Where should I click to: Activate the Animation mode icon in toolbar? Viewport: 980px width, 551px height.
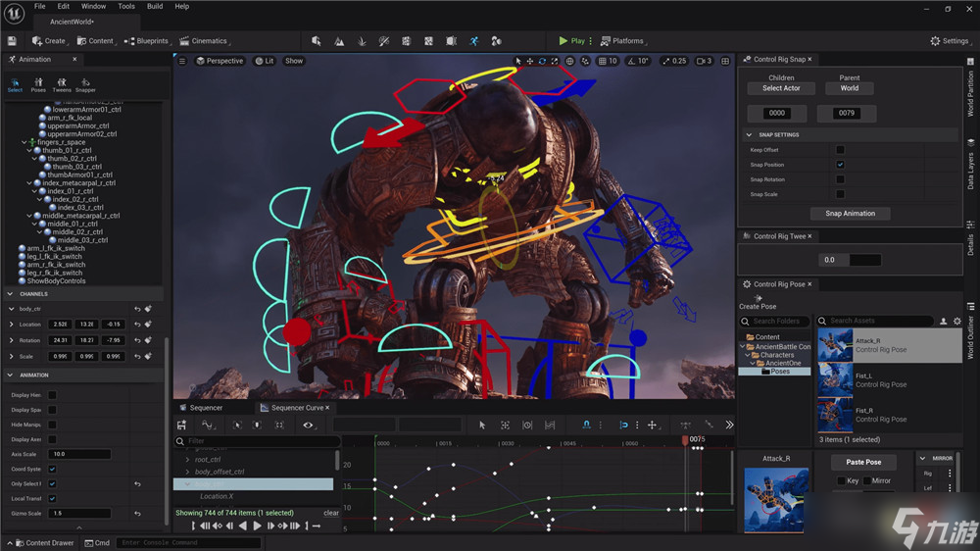tap(473, 41)
